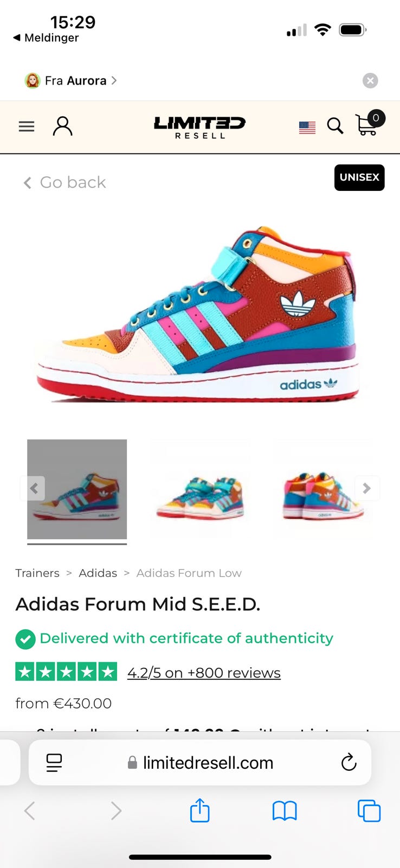Go to Trainers breadcrumb
Image resolution: width=400 pixels, height=868 pixels.
37,573
